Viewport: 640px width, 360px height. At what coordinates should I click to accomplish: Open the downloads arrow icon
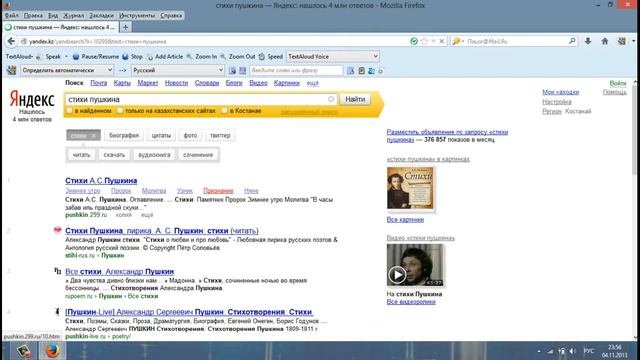588,41
